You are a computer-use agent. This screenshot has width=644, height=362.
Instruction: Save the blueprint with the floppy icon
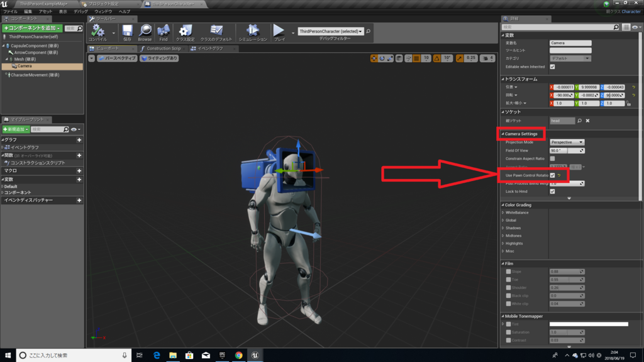point(127,32)
